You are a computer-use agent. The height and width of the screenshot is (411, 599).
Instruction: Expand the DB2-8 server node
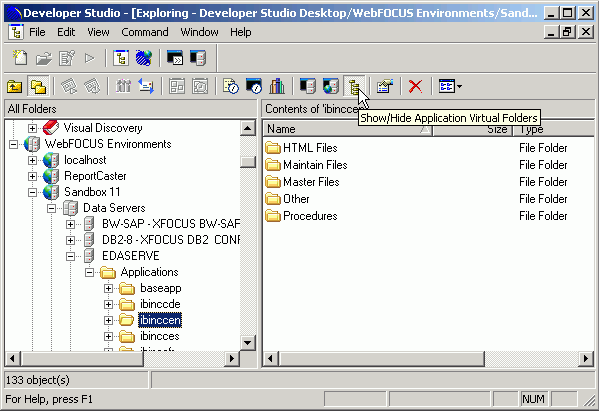[x=70, y=240]
